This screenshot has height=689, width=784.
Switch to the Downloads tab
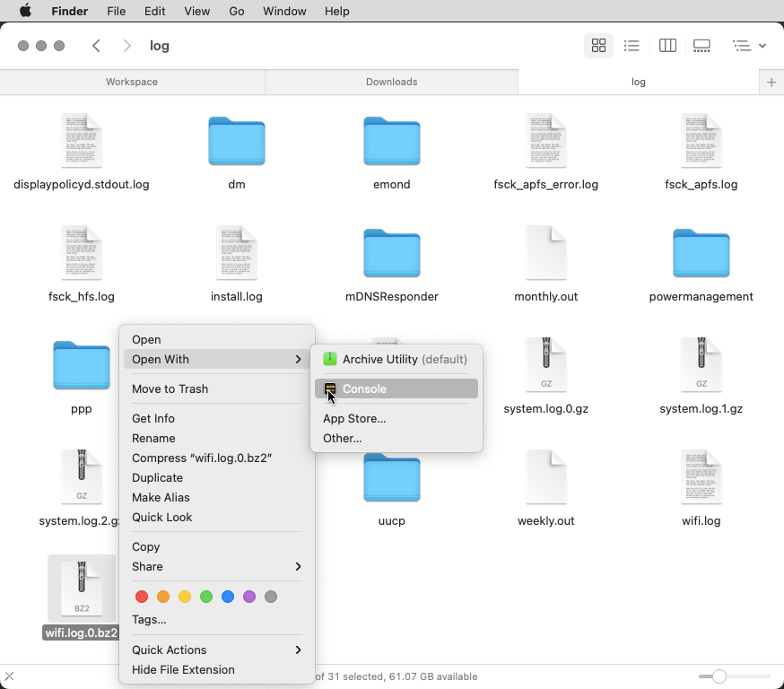click(x=391, y=82)
